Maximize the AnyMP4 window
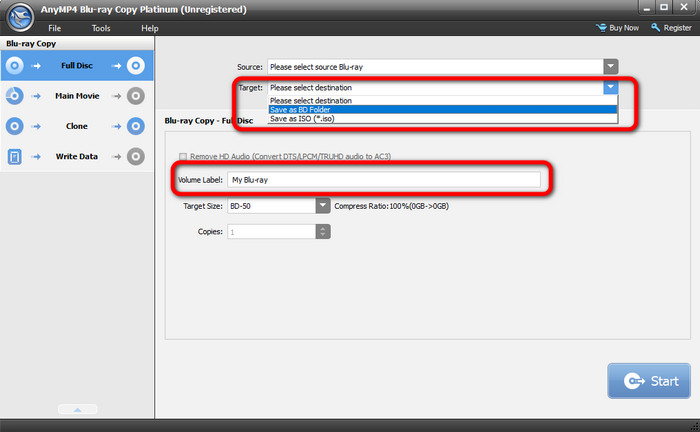 664,8
